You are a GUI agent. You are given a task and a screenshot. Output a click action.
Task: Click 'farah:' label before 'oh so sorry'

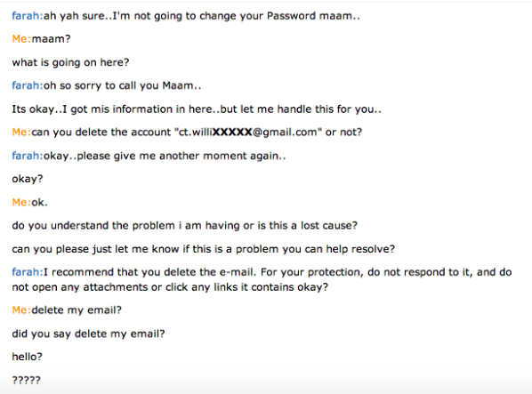(28, 85)
